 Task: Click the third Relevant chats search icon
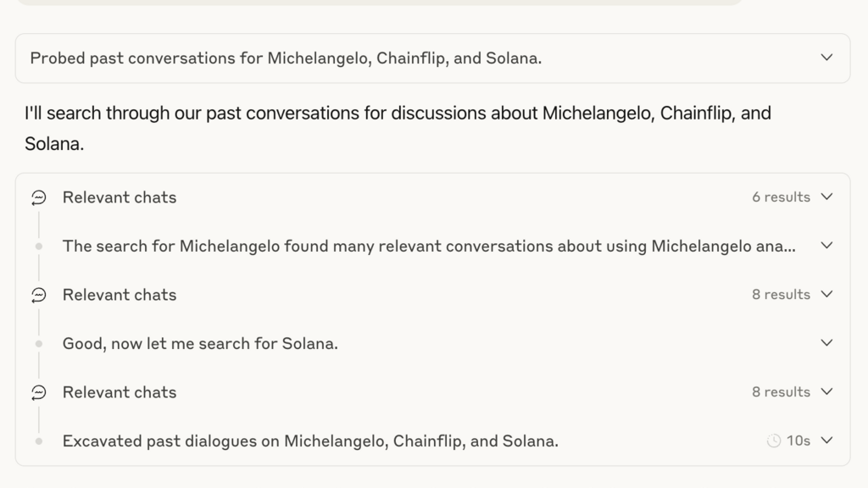pos(39,392)
